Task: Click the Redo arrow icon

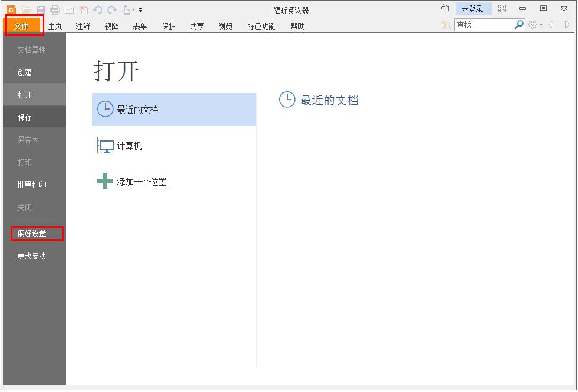Action: point(111,9)
